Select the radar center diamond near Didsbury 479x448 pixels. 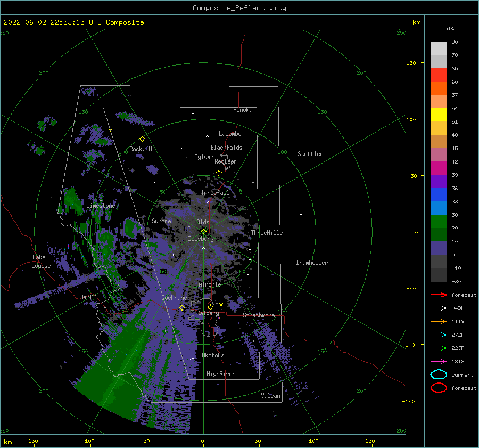click(x=203, y=232)
